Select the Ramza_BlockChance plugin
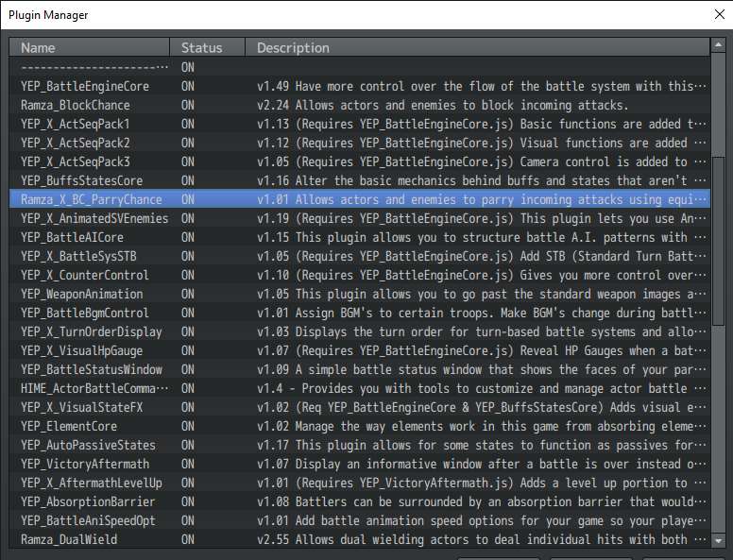Image resolution: width=733 pixels, height=560 pixels. point(360,105)
